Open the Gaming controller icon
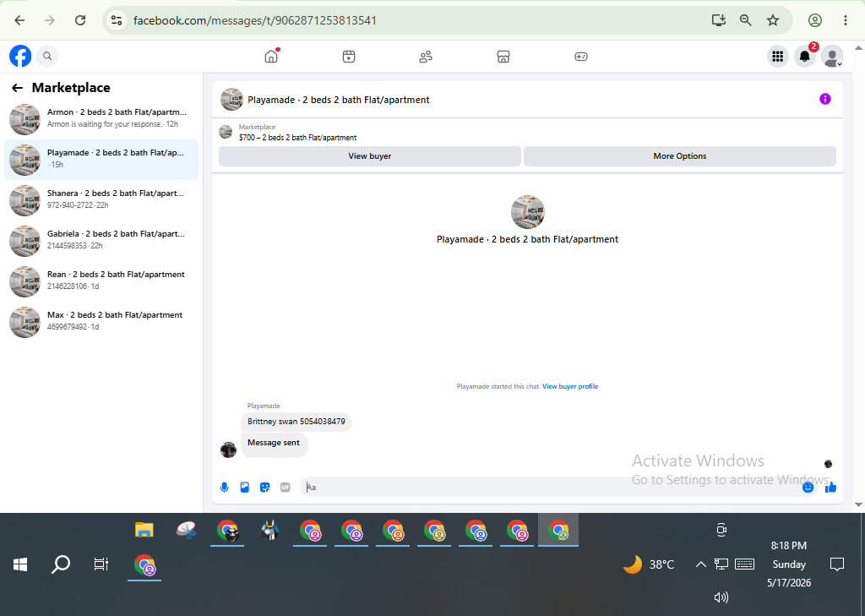865x616 pixels. click(x=581, y=57)
